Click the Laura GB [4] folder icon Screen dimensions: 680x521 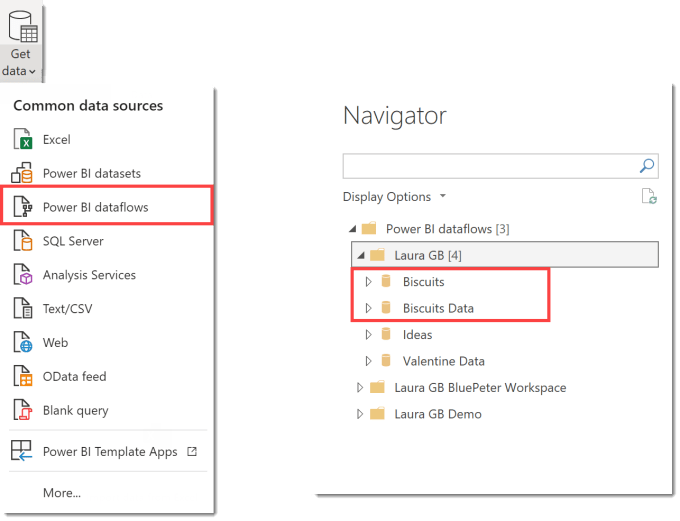click(377, 255)
